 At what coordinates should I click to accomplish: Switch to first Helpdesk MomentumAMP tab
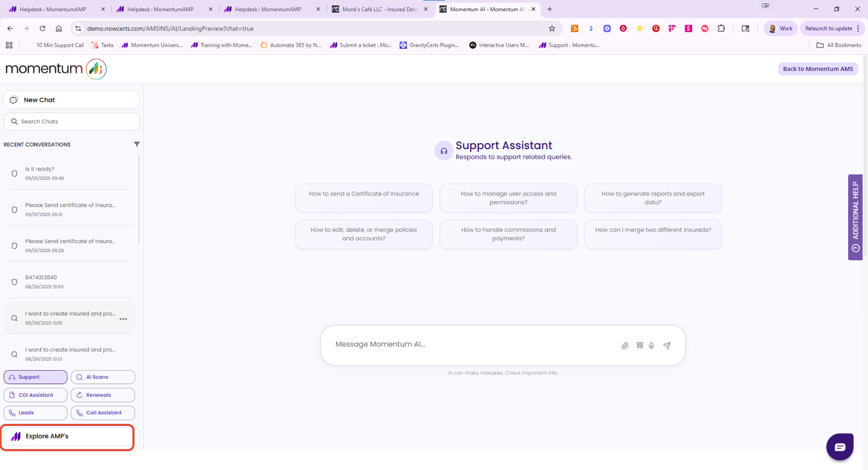click(x=57, y=9)
